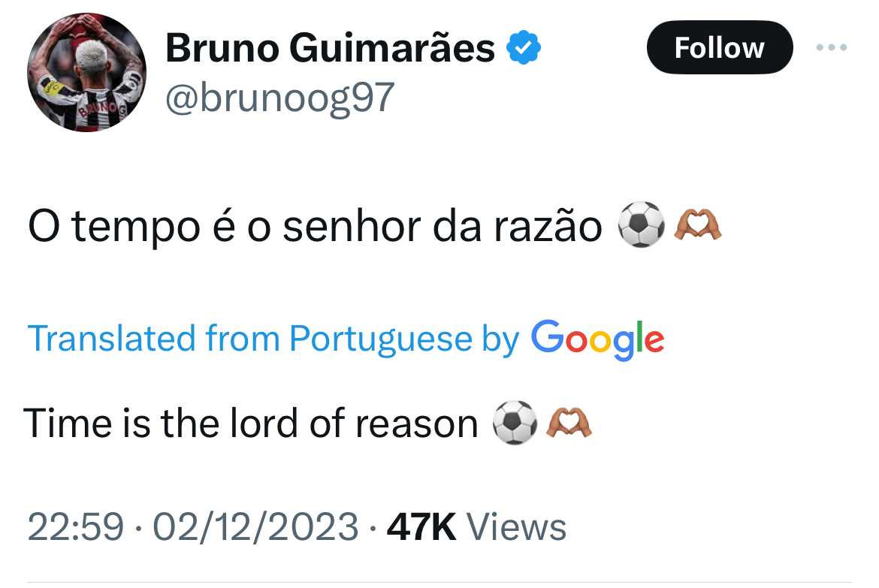Select the words 'O tempo' in tweet

pyautogui.click(x=113, y=227)
